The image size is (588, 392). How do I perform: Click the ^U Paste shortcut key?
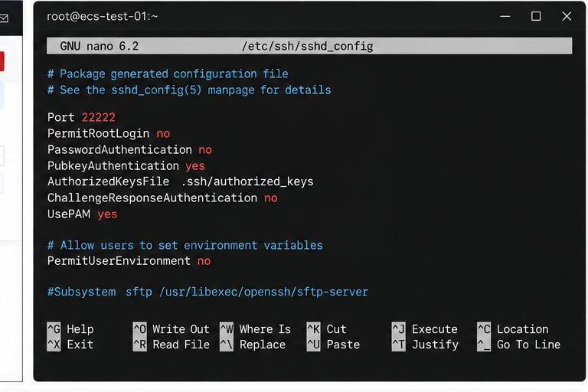click(x=333, y=345)
